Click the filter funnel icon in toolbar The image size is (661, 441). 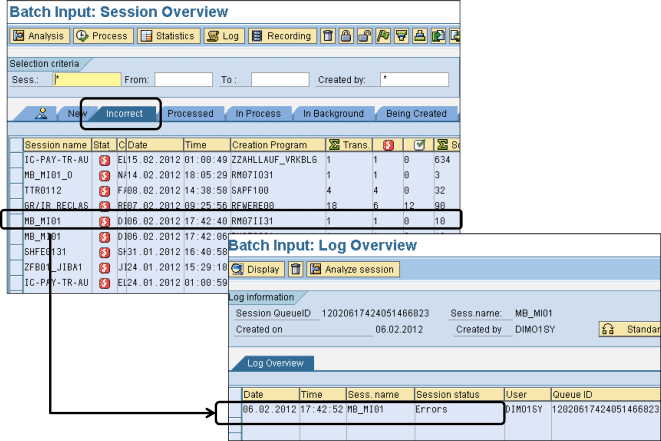402,36
